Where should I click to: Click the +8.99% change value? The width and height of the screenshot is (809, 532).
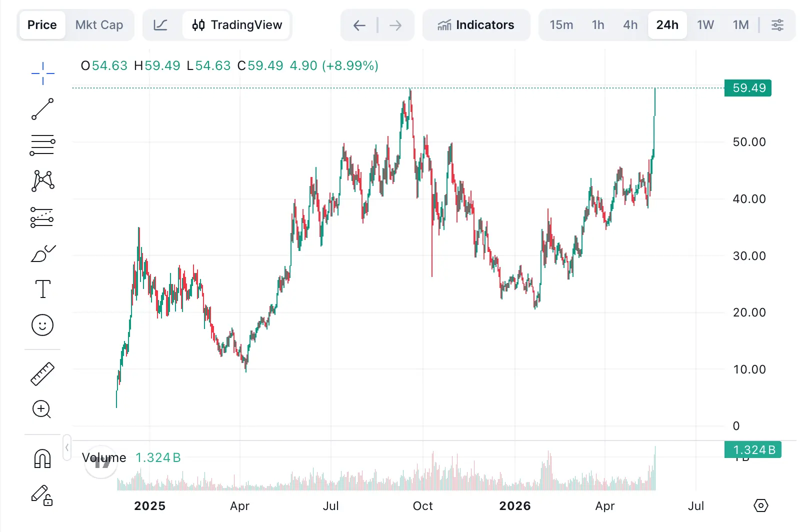[x=350, y=65]
